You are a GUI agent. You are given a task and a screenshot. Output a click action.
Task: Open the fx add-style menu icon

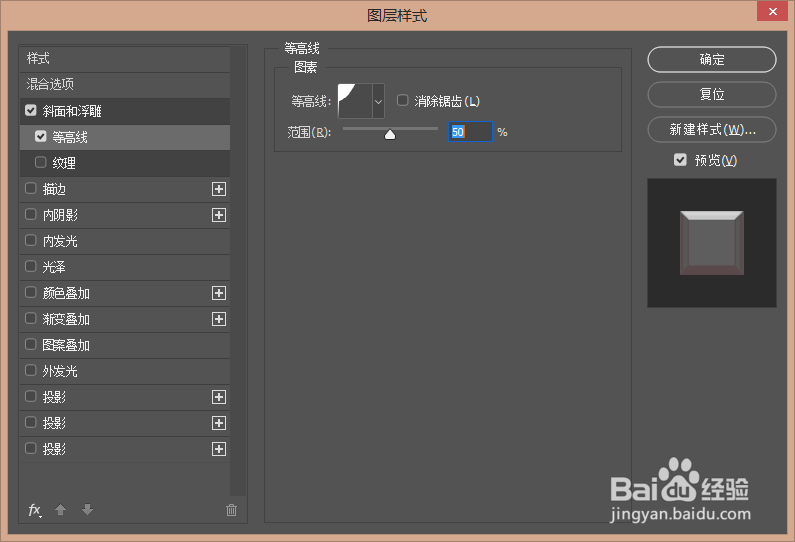click(34, 510)
